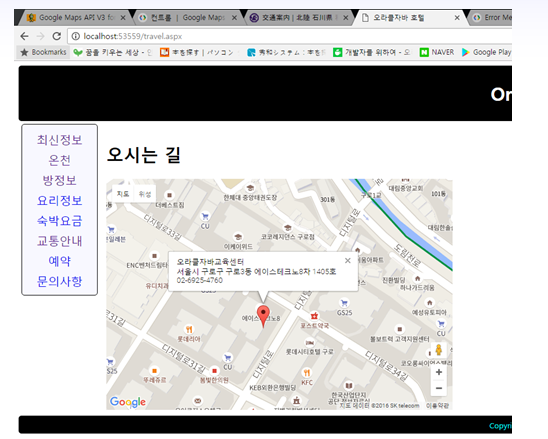Click the 롯데리아 restaurant map icon
The image size is (548, 439).
pyautogui.click(x=189, y=329)
